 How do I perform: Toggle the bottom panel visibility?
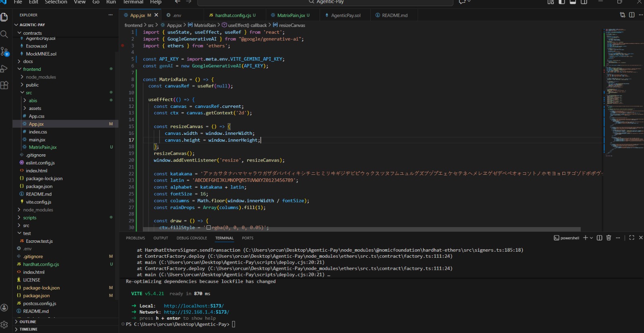[573, 2]
